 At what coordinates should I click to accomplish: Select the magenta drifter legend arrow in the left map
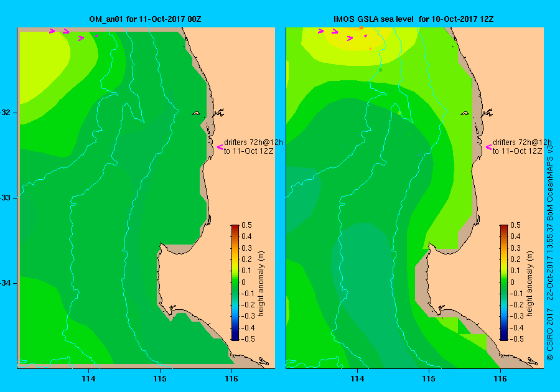[220, 147]
